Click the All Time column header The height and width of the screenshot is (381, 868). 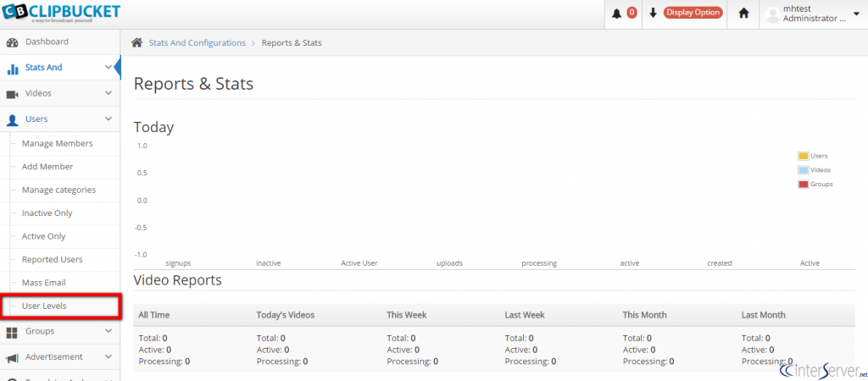pos(154,315)
